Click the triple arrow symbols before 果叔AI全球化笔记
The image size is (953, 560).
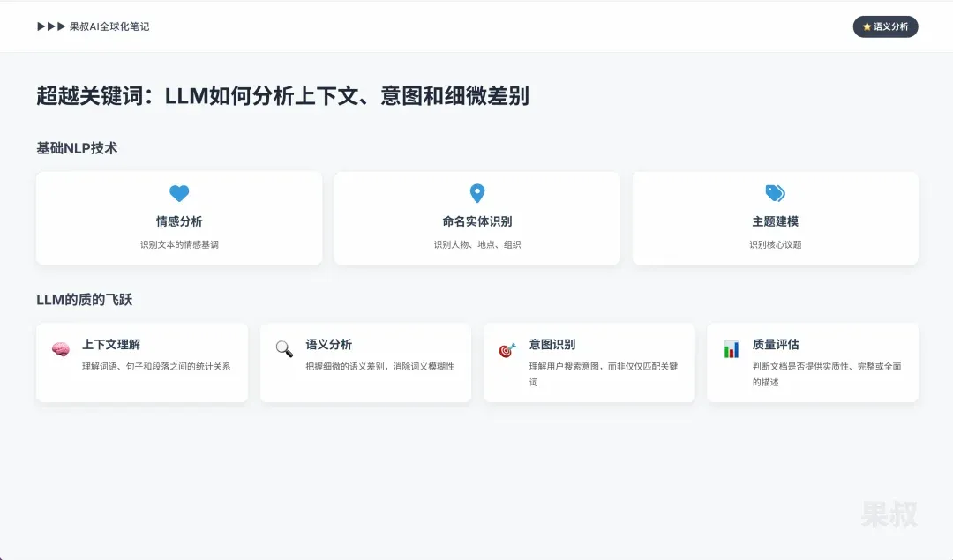click(x=51, y=26)
